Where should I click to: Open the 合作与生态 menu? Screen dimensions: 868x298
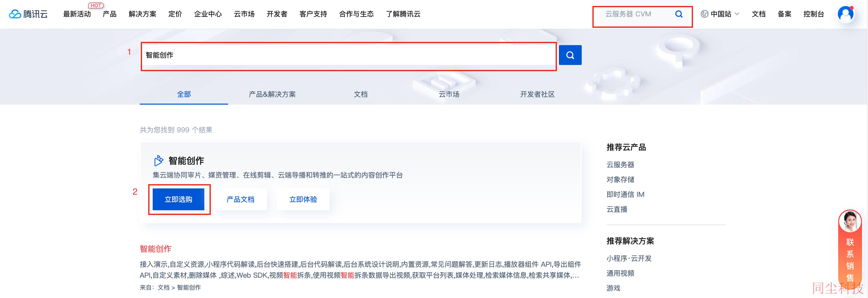(x=357, y=14)
